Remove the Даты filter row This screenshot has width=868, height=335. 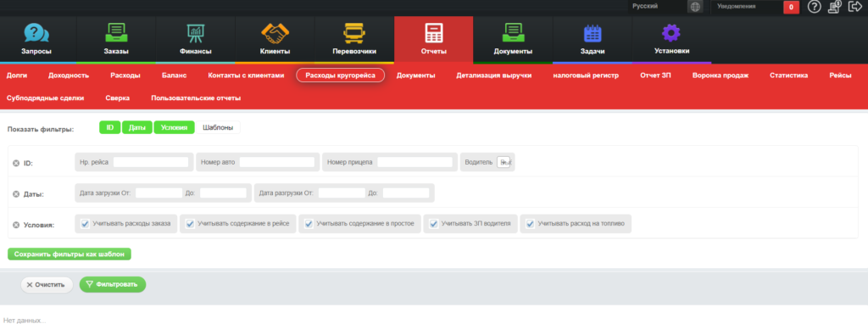point(16,194)
